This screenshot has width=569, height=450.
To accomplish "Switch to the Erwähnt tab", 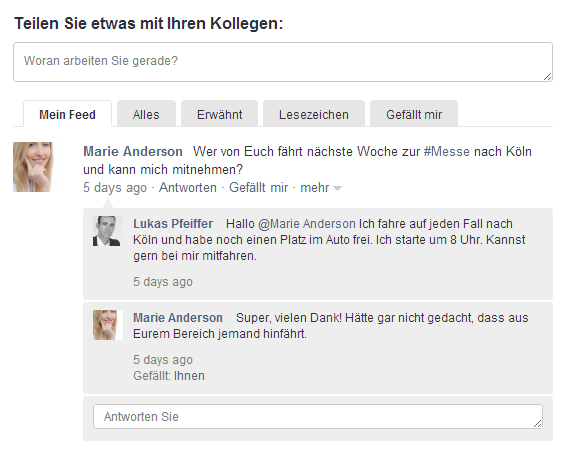I will point(220,114).
